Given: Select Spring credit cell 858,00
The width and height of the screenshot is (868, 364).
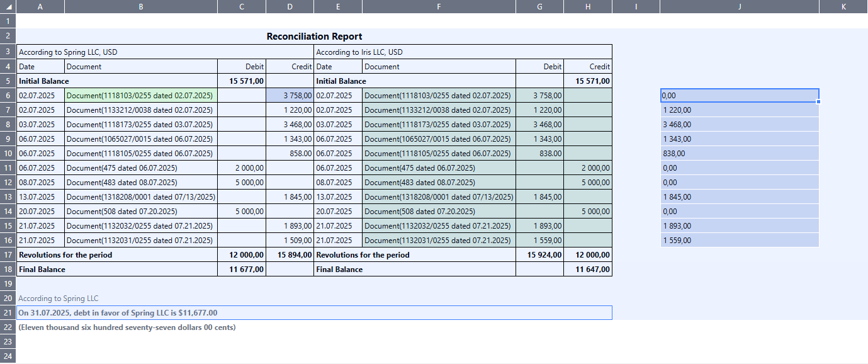Looking at the screenshot, I should click(x=290, y=153).
